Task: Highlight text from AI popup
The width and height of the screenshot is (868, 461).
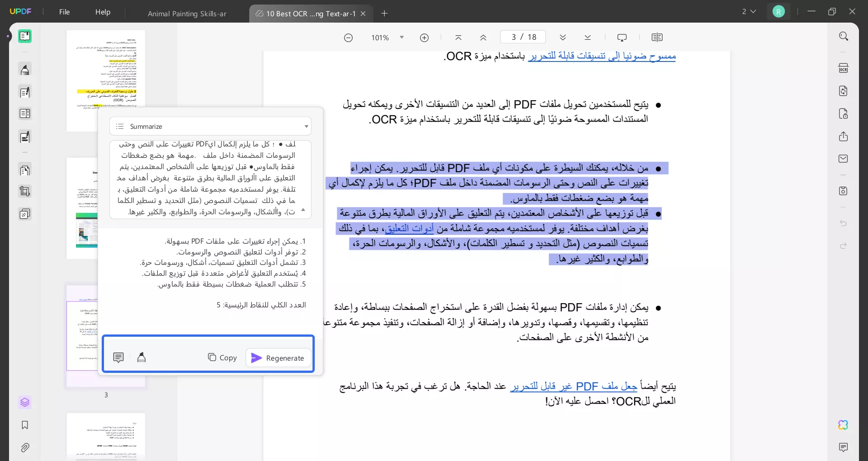Action: tap(142, 358)
